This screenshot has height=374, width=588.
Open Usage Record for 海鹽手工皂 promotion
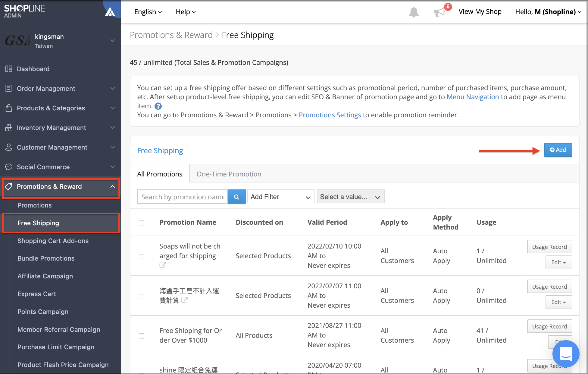(549, 287)
